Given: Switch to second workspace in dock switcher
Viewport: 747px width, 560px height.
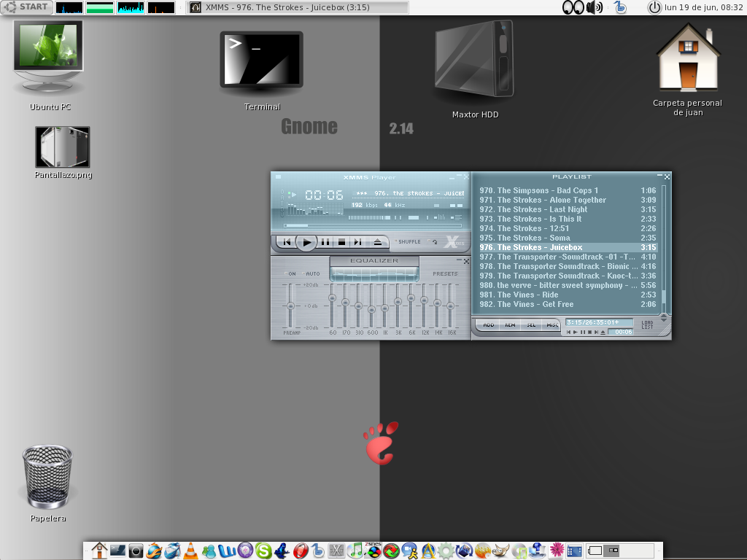Looking at the screenshot, I should click(x=612, y=551).
